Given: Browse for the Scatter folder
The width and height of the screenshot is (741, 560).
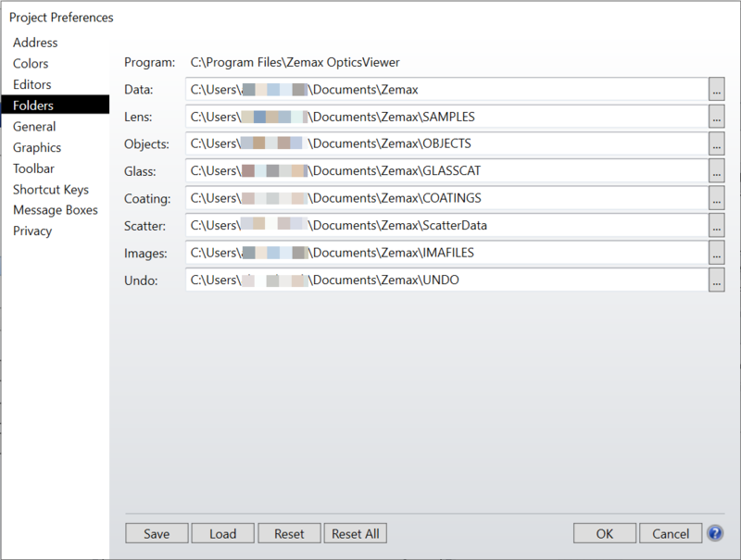Looking at the screenshot, I should pyautogui.click(x=716, y=226).
